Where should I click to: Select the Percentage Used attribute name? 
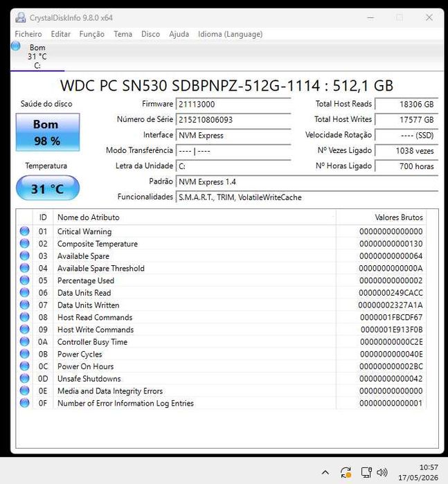click(x=86, y=280)
